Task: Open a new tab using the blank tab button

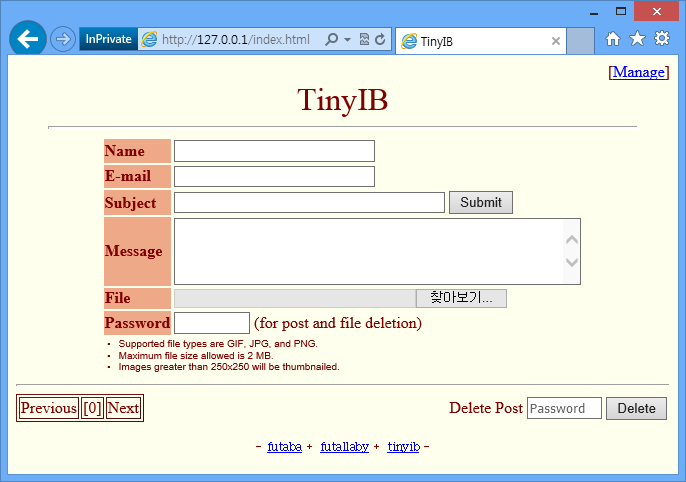Action: pos(581,41)
